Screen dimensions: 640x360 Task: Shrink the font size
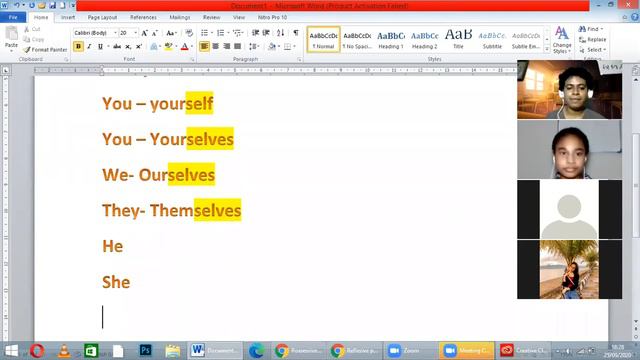[x=155, y=33]
